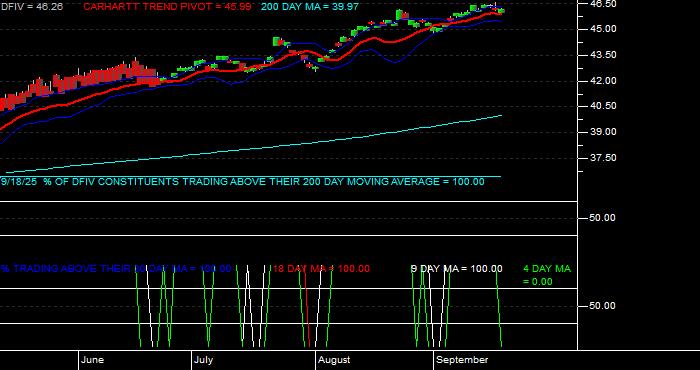
Task: Click the % TRADING ABOVE THEIR 50 DAY MA label
Action: pos(116,269)
